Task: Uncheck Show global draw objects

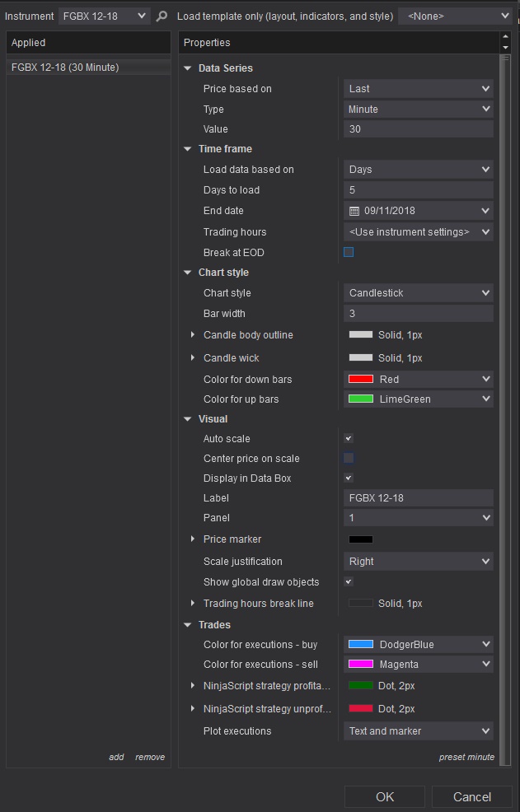Action: click(349, 582)
